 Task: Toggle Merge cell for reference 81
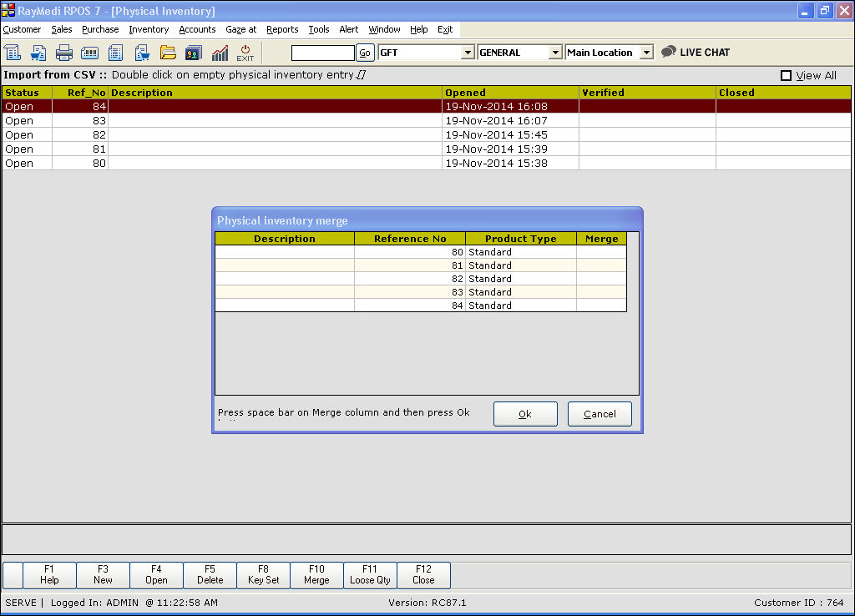601,265
